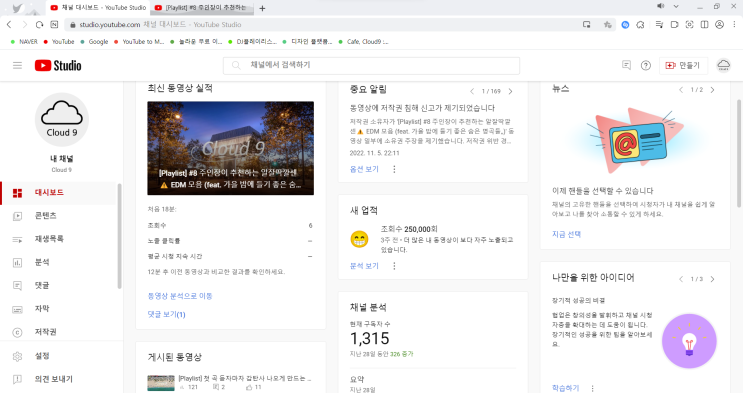Click 옵션 보기 link in alerts card
This screenshot has width=743, height=393.
pyautogui.click(x=364, y=169)
